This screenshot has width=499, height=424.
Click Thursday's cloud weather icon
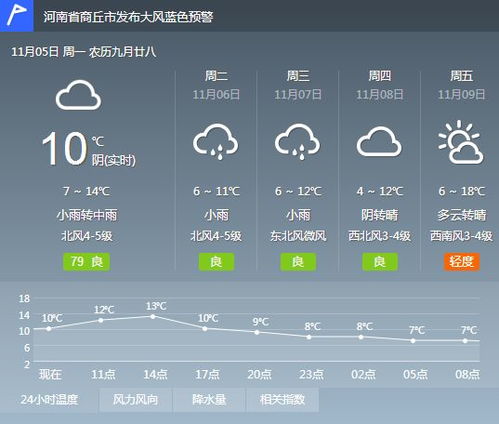coord(379,141)
